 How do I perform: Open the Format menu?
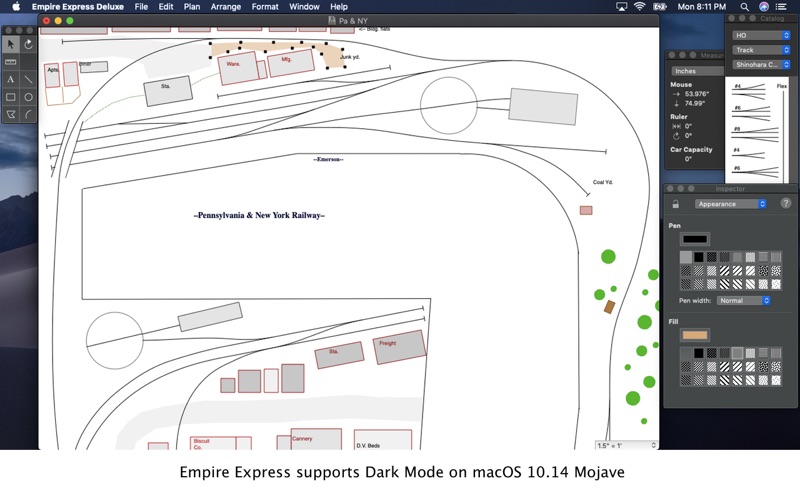(265, 7)
